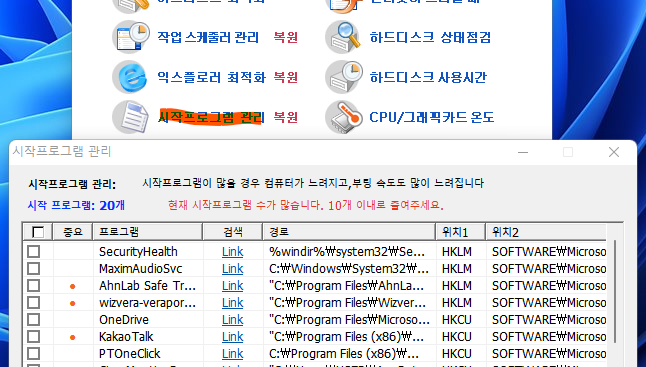Open the 하드디스크 상태점검 magnifier icon
Image resolution: width=646 pixels, height=367 pixels.
344,37
